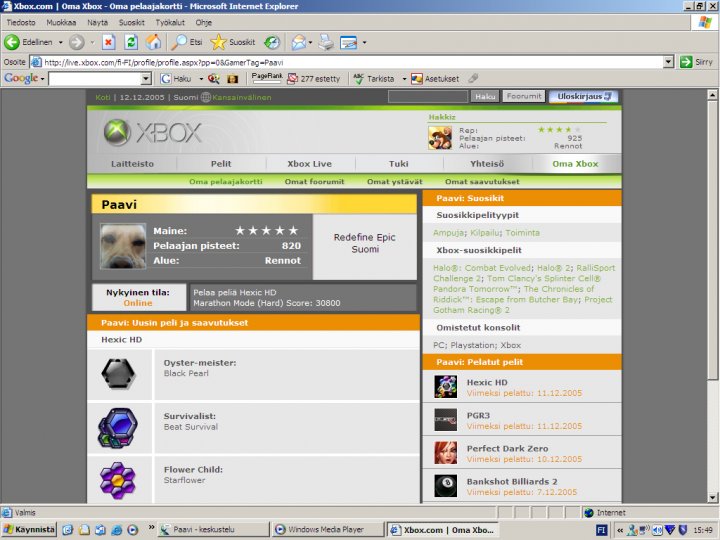720x540 pixels.
Task: Click the Uloskirjaus sign-out button
Action: click(x=584, y=96)
